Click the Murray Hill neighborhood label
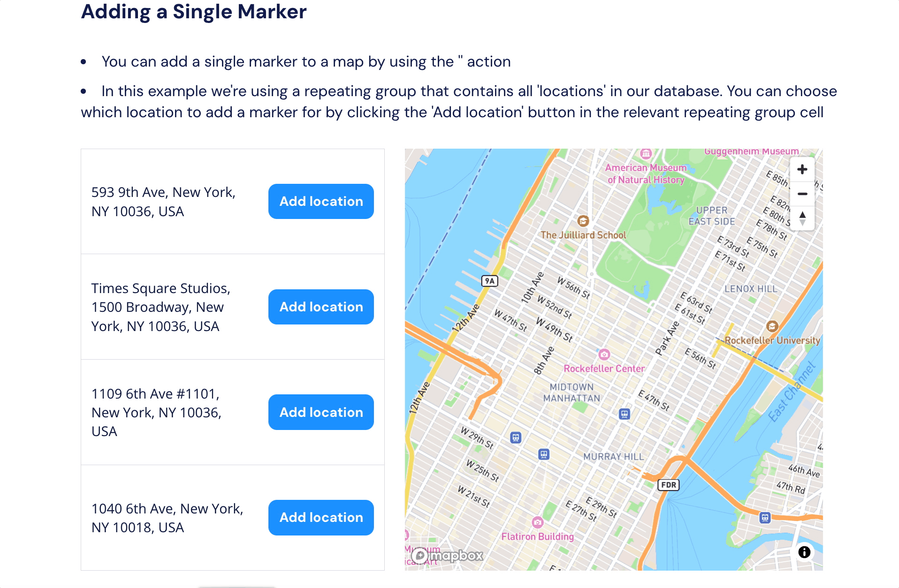Viewport: 899px width, 588px height. 613,457
